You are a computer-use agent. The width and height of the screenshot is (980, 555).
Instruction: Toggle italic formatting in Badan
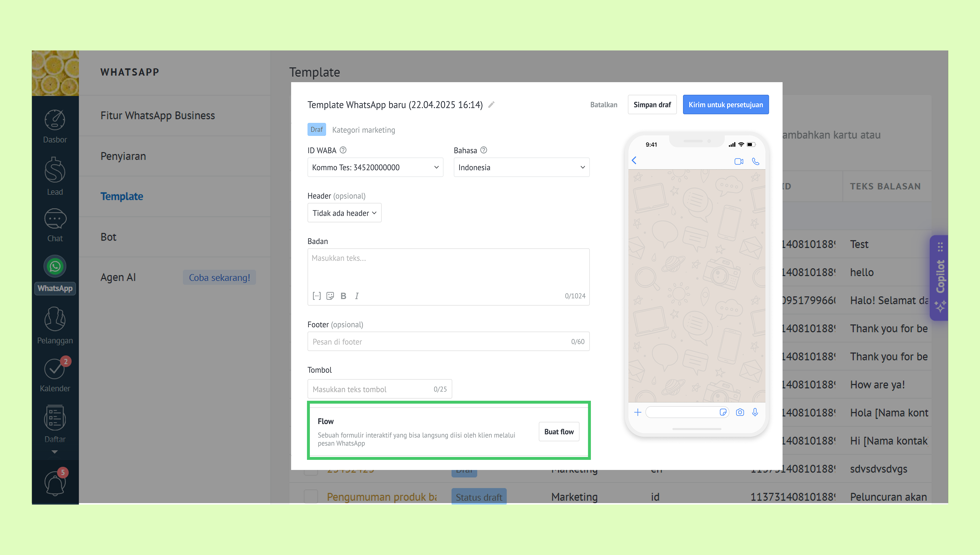click(357, 296)
